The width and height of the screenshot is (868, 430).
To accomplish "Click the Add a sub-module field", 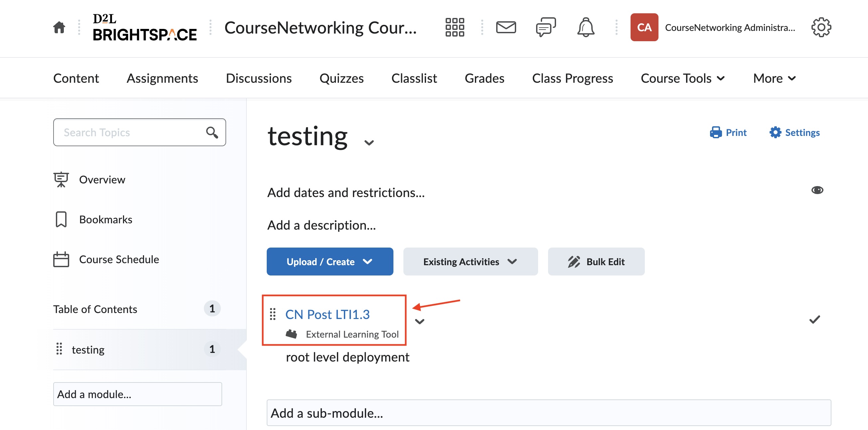I will coord(548,413).
